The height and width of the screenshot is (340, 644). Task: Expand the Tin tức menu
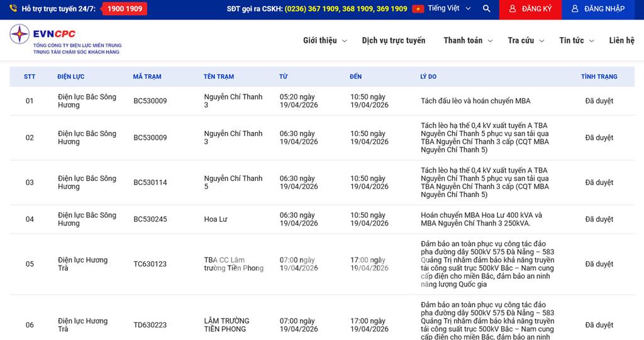576,40
